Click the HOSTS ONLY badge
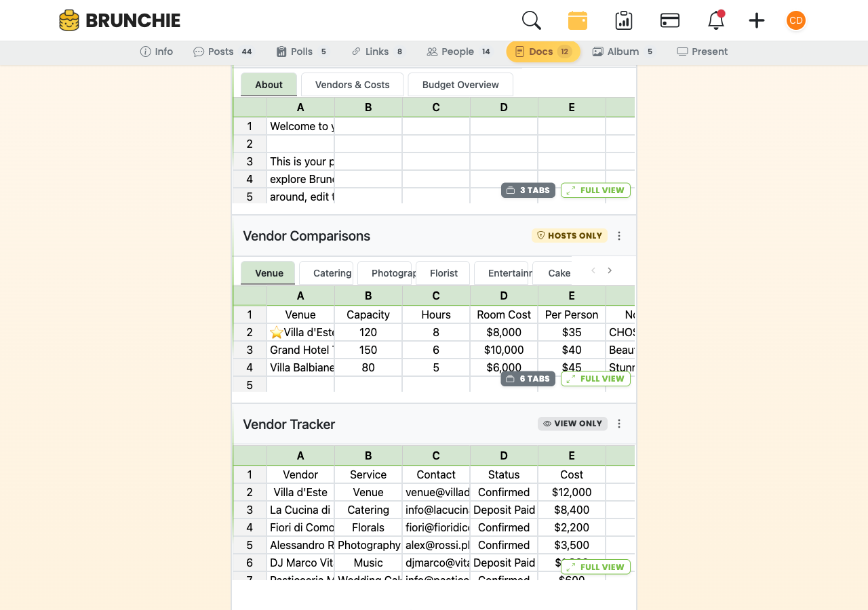This screenshot has width=868, height=610. [570, 236]
